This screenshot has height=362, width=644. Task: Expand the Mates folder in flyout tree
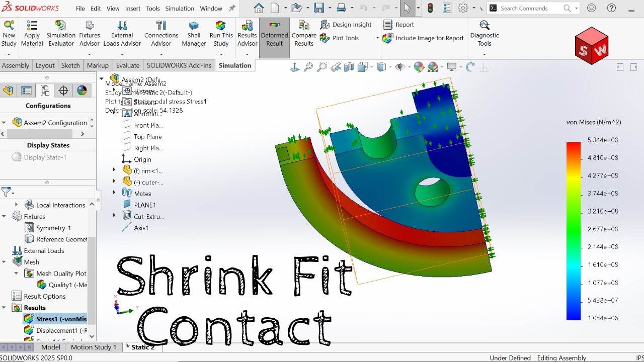tap(114, 193)
